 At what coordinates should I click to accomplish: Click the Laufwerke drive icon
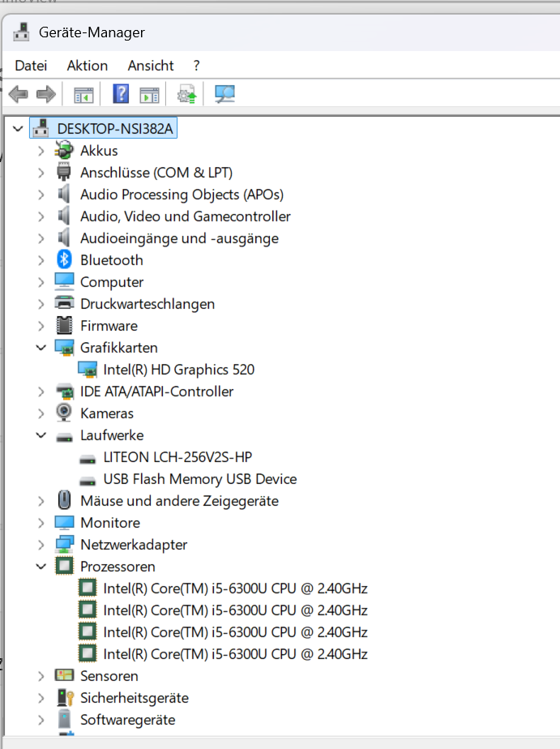(x=65, y=437)
